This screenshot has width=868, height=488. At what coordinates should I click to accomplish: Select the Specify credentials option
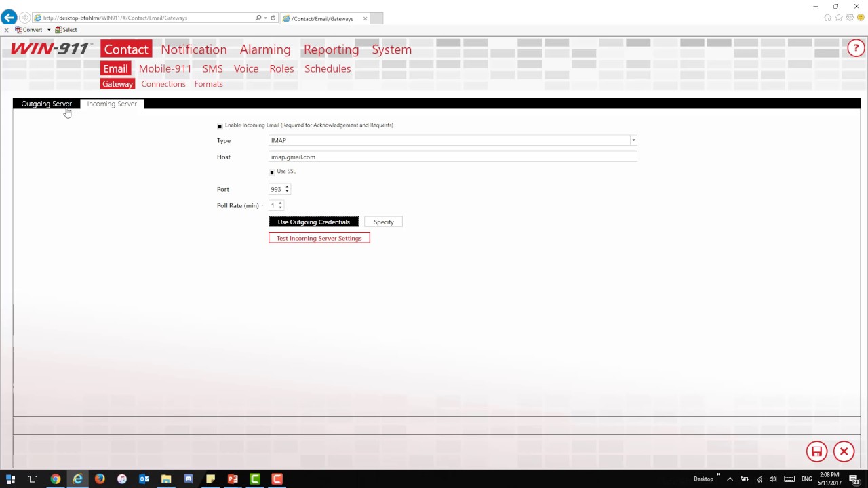click(x=383, y=222)
